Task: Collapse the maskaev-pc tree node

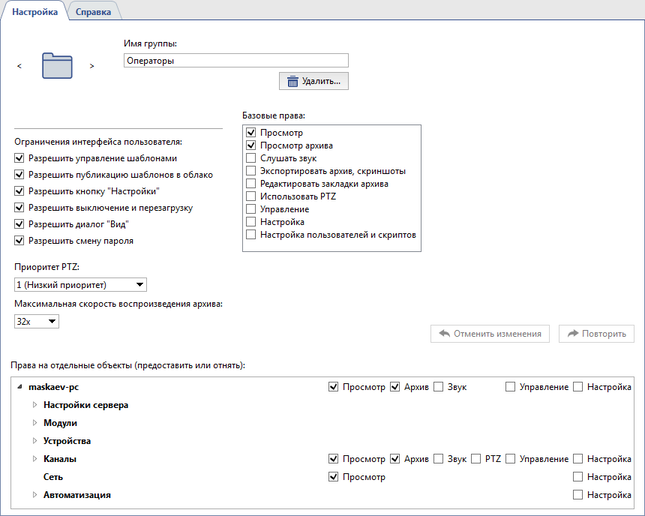Action: click(x=21, y=387)
